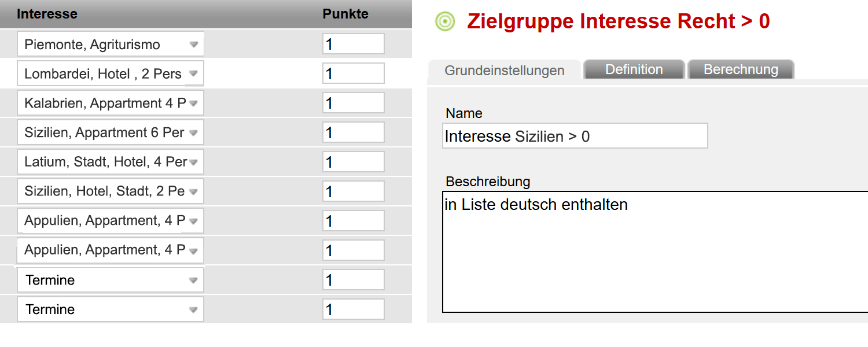Expand the last Termine dropdown

111,309
